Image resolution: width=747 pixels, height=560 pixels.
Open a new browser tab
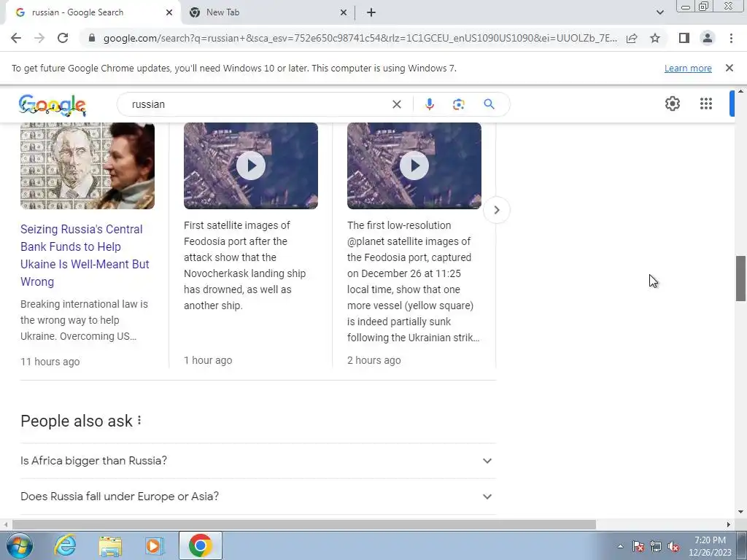tap(371, 12)
